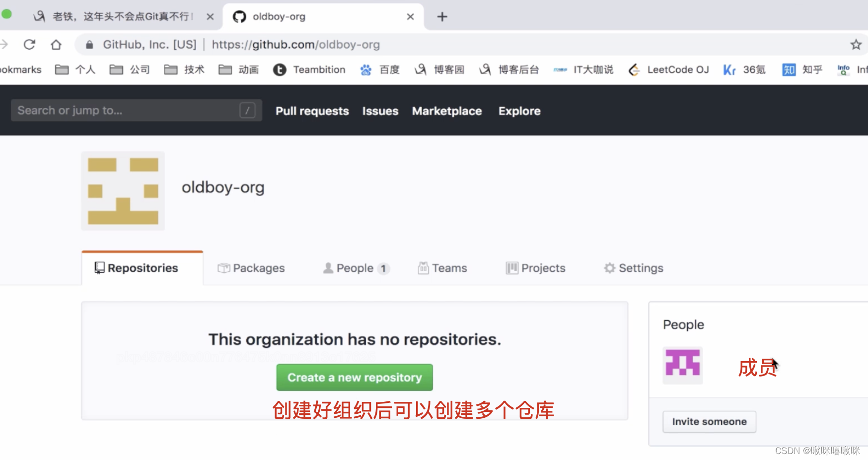Screen dimensions: 868x460
Task: Open the 博客后台 bookmark
Action: [509, 70]
